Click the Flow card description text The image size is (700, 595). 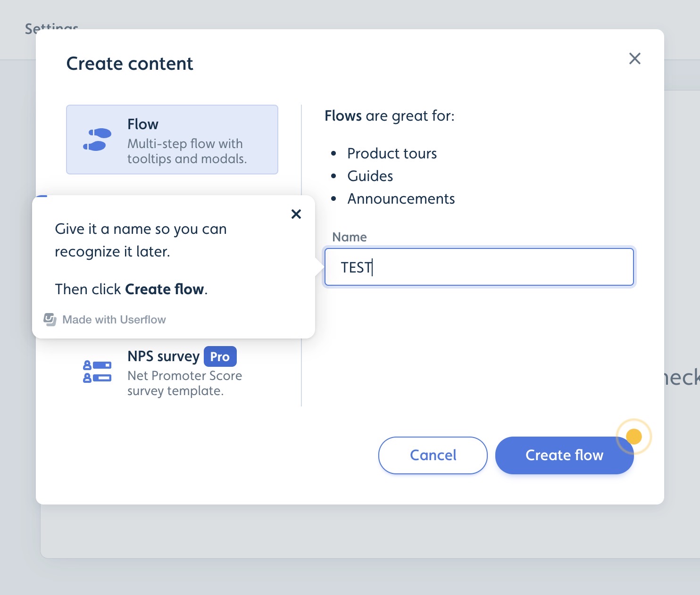[x=187, y=151]
